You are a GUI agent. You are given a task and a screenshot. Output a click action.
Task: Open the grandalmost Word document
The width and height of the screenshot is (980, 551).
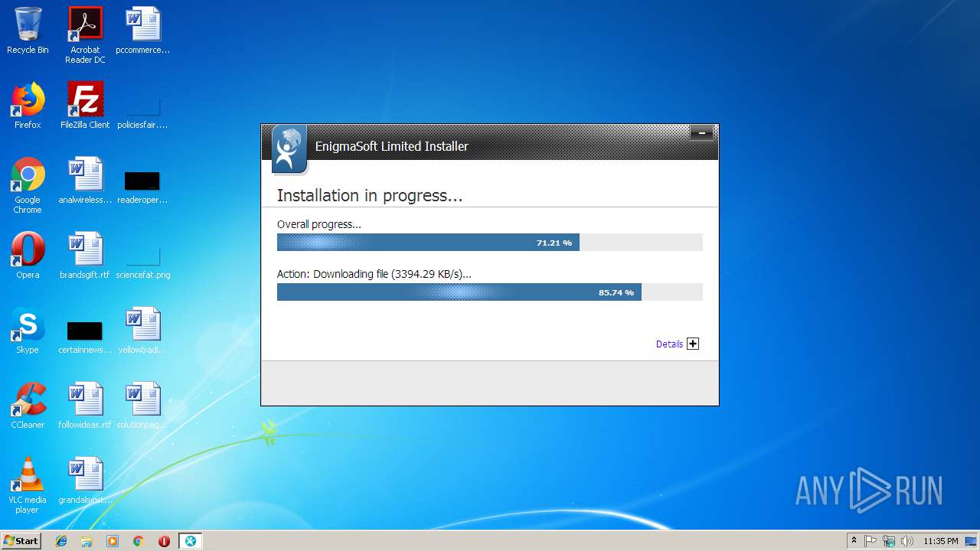(x=85, y=481)
